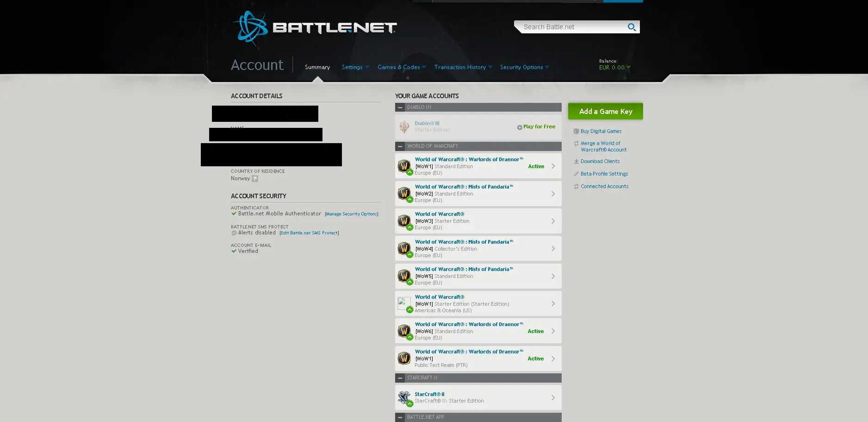Screen dimensions: 868x422
Task: Click the StarCraft II game icon
Action: click(404, 397)
